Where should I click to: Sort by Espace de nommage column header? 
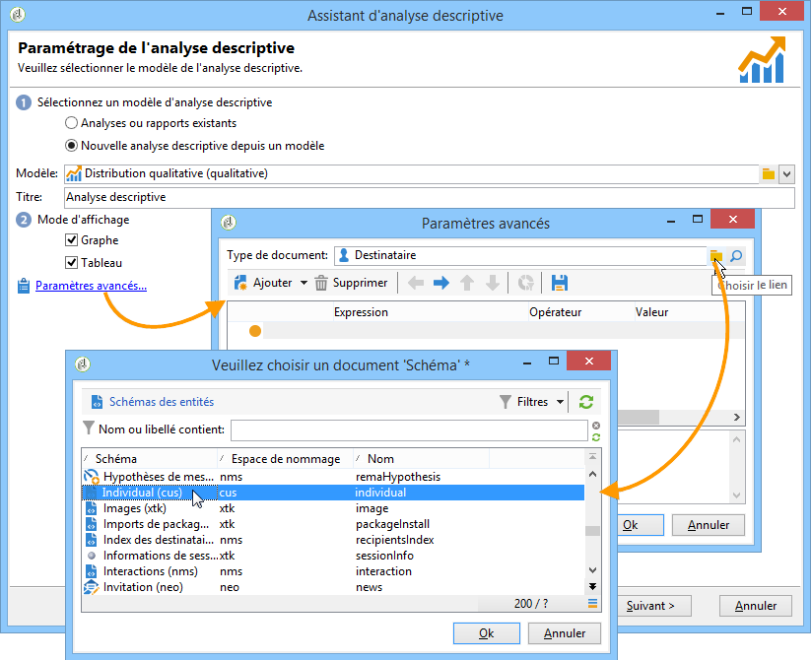click(286, 459)
